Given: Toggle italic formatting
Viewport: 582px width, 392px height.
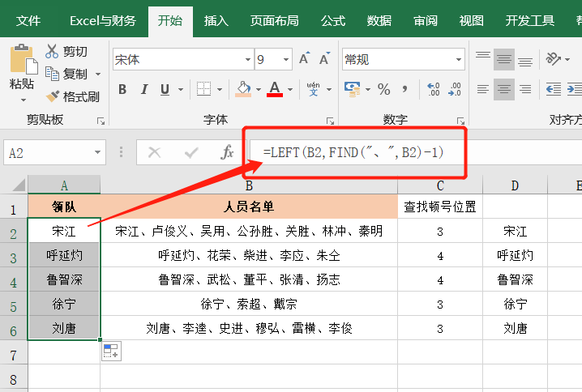Looking at the screenshot, I should [144, 89].
